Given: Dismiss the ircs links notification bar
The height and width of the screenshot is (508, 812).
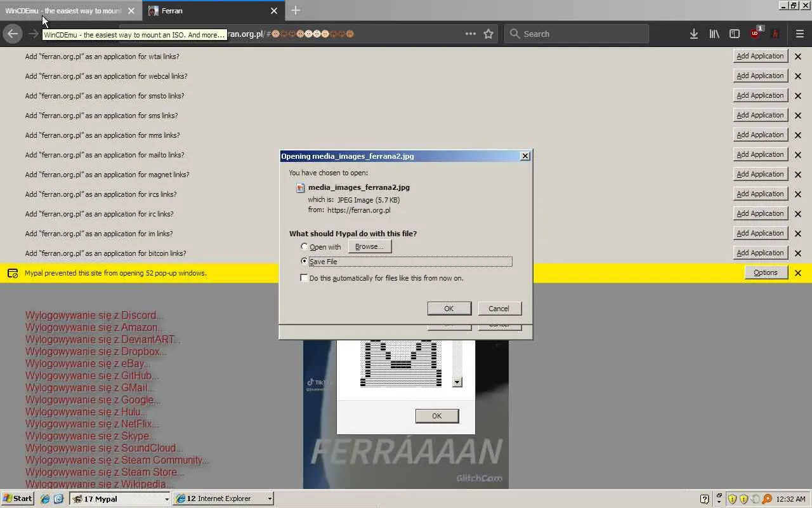Looking at the screenshot, I should tap(798, 194).
